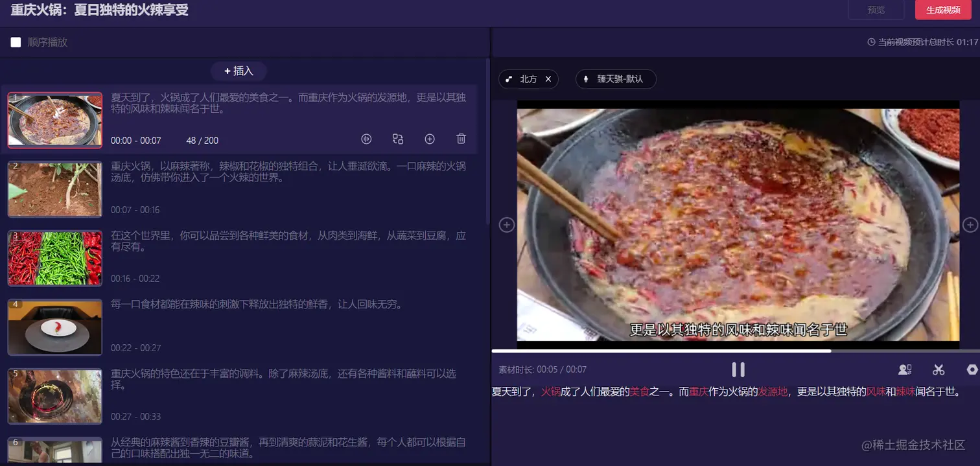Click the circled plus icon in scene 1
Screen dimensions: 980x466
430,139
